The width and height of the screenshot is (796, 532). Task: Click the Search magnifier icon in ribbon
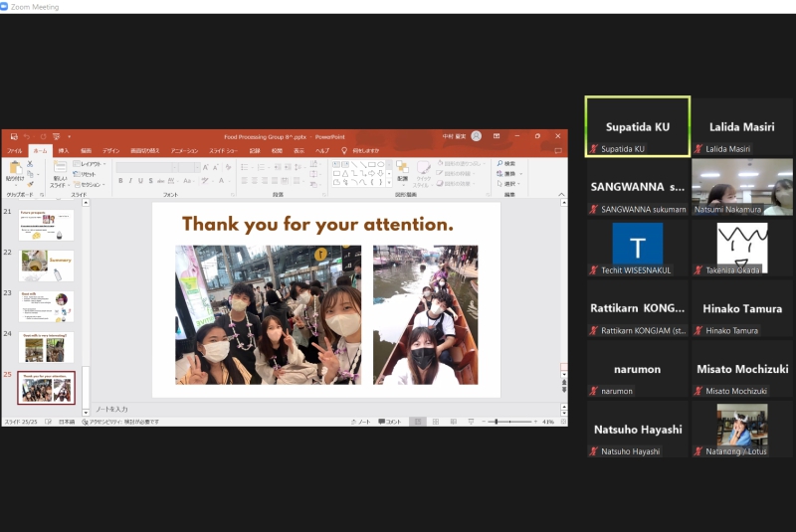497,163
